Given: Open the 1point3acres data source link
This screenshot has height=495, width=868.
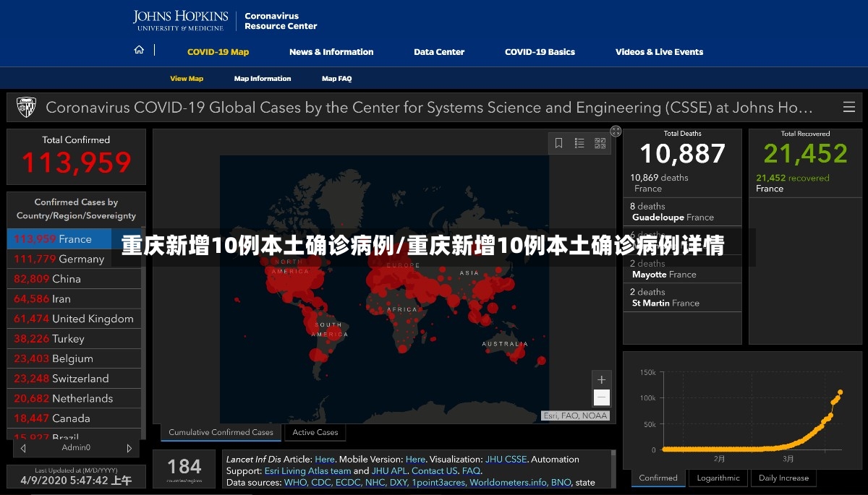Looking at the screenshot, I should pyautogui.click(x=438, y=482).
